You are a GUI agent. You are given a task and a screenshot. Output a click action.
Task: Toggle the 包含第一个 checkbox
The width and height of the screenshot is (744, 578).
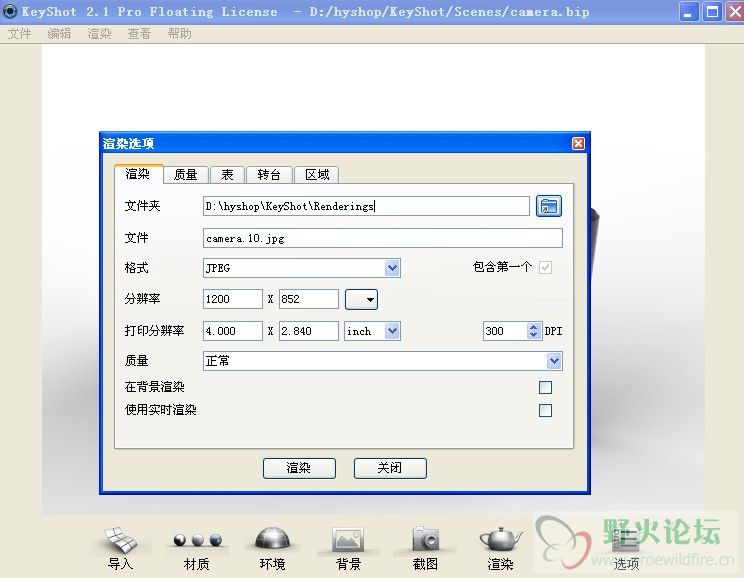pos(545,268)
